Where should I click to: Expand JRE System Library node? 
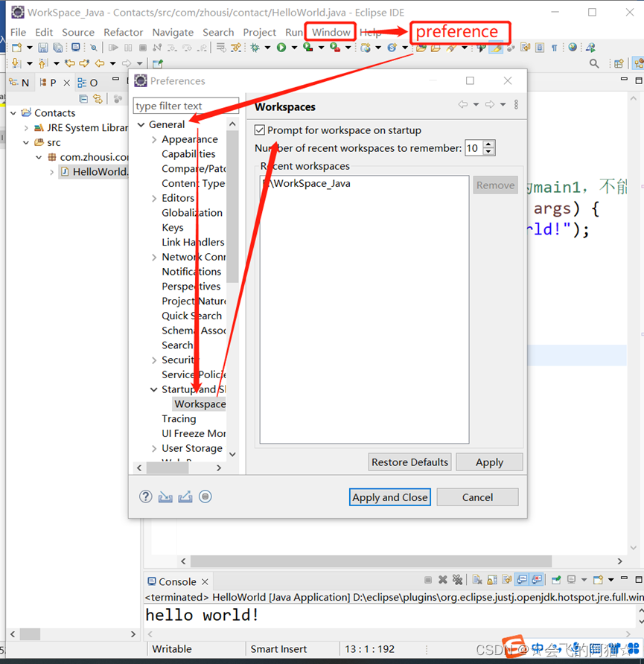coord(26,128)
